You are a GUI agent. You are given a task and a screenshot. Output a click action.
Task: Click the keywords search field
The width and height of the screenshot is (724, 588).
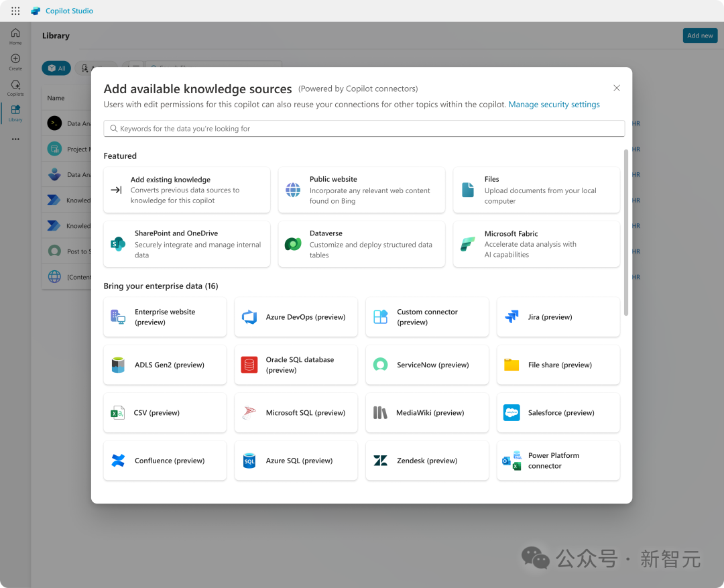tap(364, 129)
